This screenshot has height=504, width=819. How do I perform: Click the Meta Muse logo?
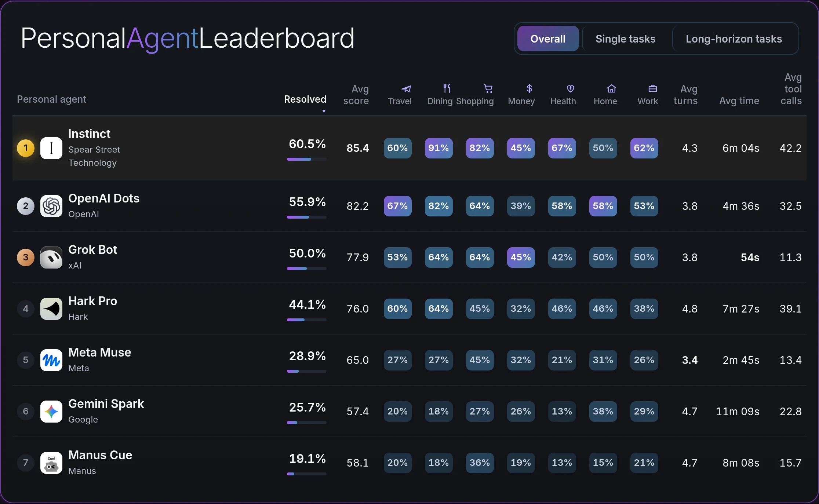pyautogui.click(x=51, y=360)
